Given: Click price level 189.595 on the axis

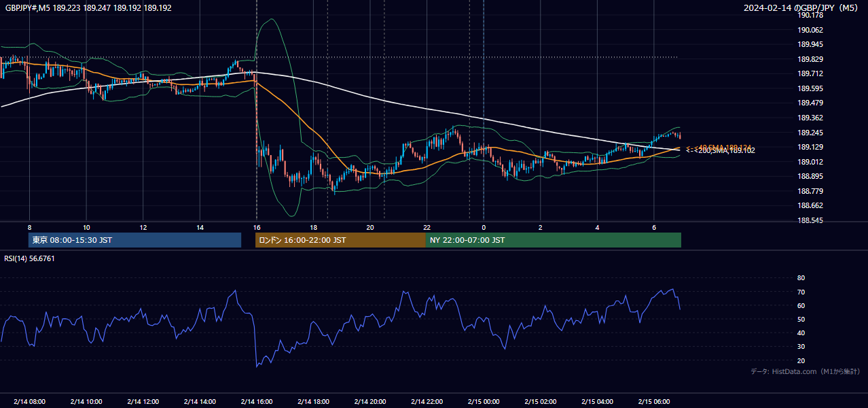Looking at the screenshot, I should coord(810,88).
